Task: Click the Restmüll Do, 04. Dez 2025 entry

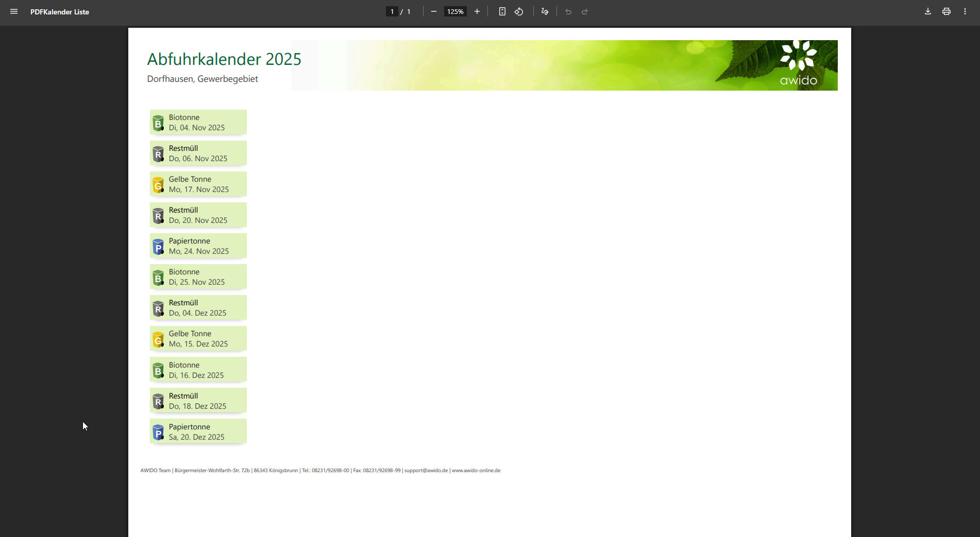Action: coord(198,308)
